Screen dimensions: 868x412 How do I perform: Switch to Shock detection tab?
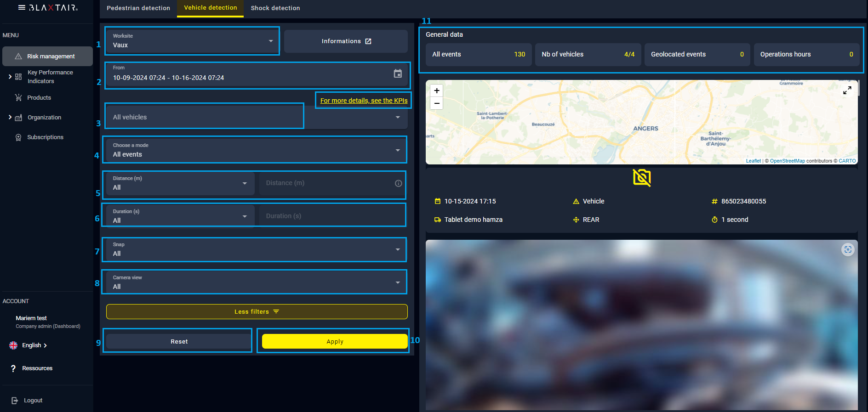(275, 8)
